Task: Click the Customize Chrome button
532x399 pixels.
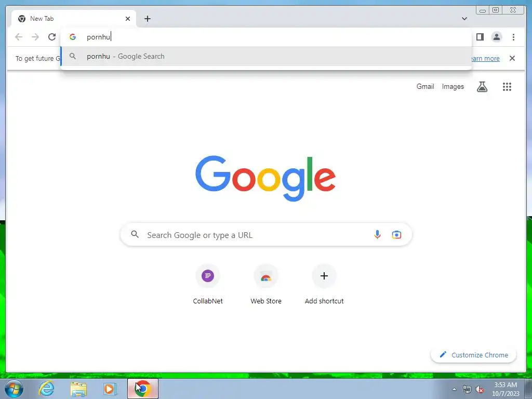Action: (x=474, y=355)
